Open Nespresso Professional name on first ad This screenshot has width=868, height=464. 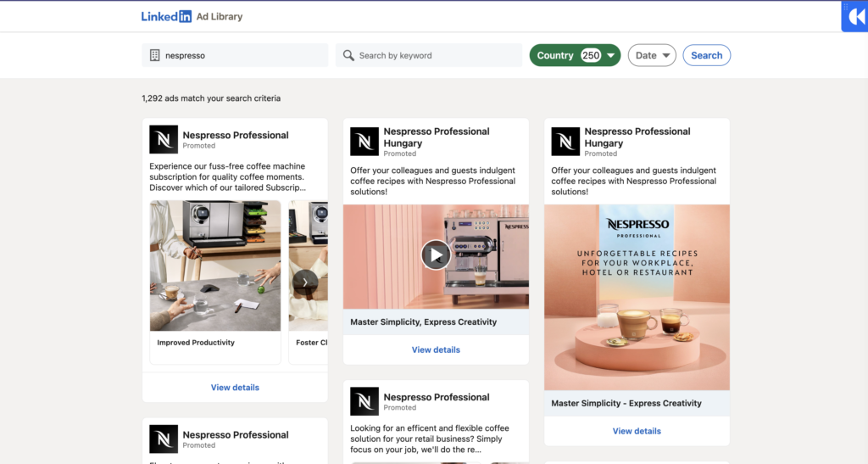click(x=236, y=135)
